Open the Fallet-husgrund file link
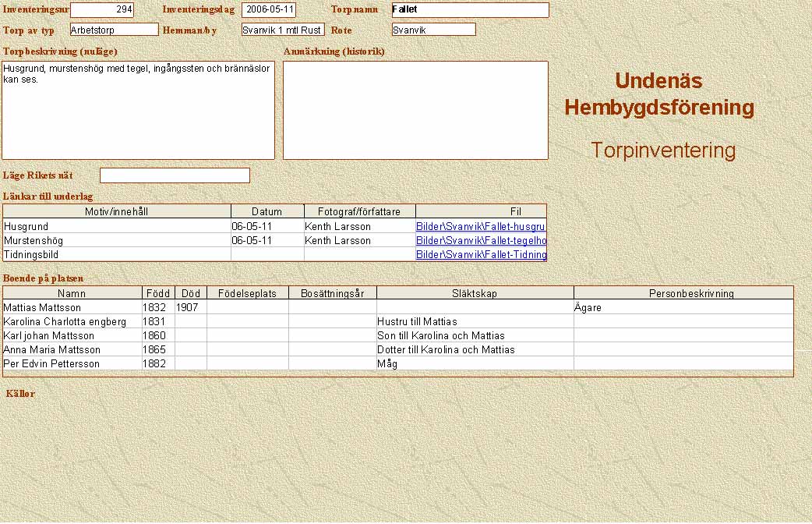Viewport: 812px width, 524px height. click(x=481, y=227)
